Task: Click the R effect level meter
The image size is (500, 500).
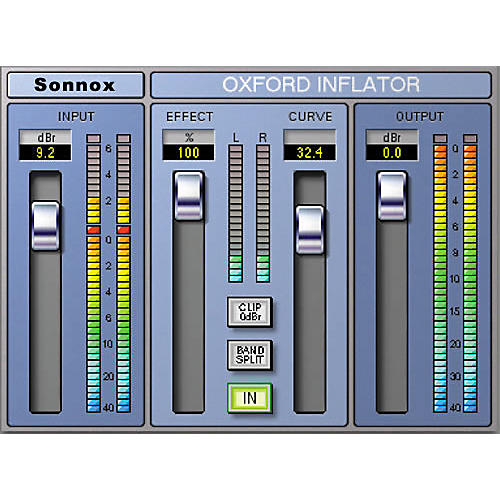Action: pyautogui.click(x=263, y=213)
